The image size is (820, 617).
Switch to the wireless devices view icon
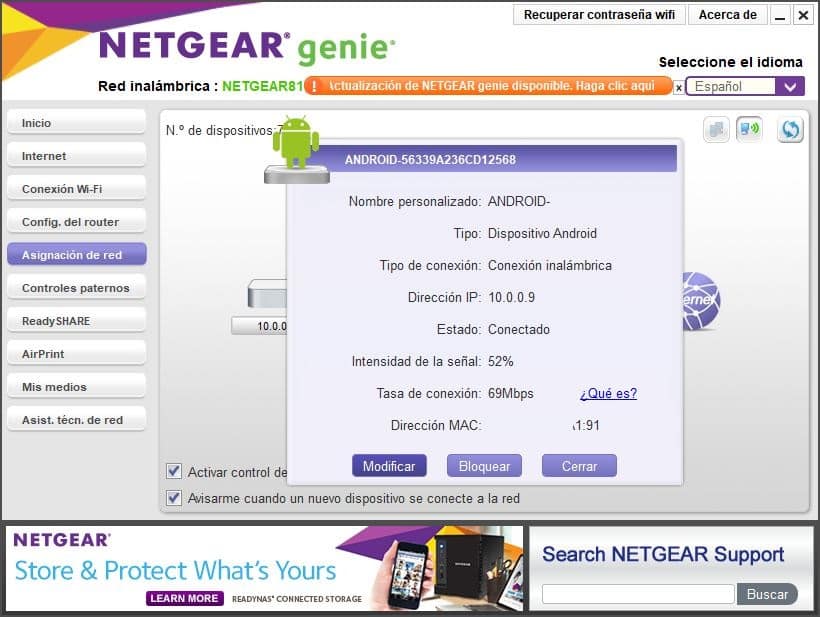[749, 129]
